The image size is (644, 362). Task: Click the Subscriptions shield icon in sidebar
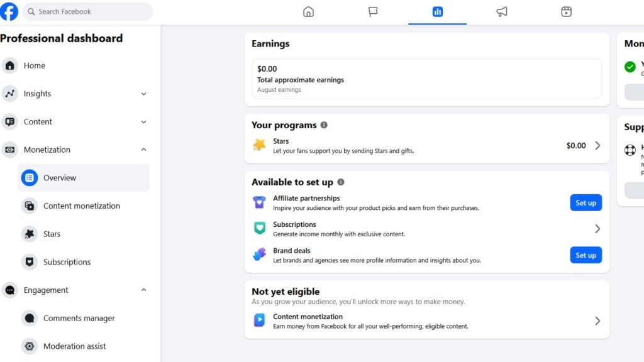click(30, 262)
